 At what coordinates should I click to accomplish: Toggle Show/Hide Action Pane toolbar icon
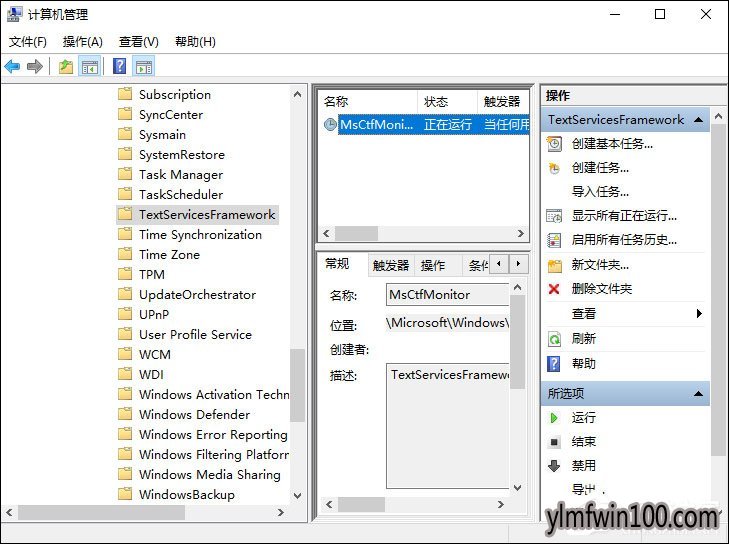click(x=144, y=67)
